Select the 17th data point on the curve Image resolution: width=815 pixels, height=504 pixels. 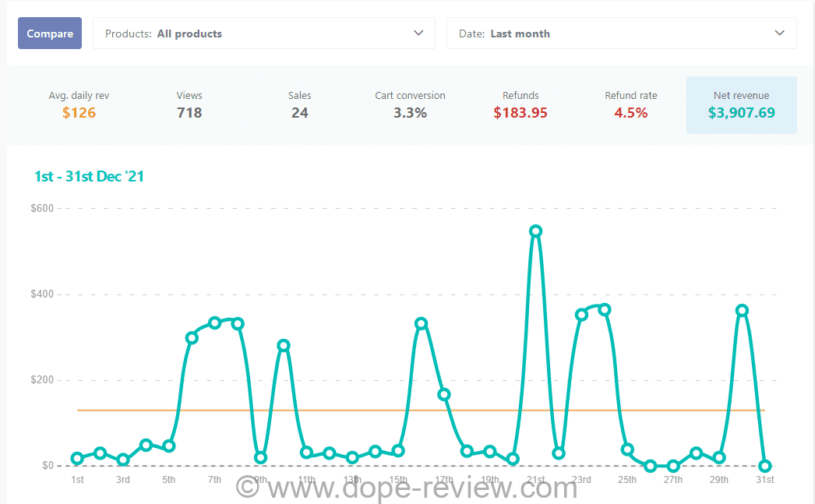pyautogui.click(x=444, y=395)
